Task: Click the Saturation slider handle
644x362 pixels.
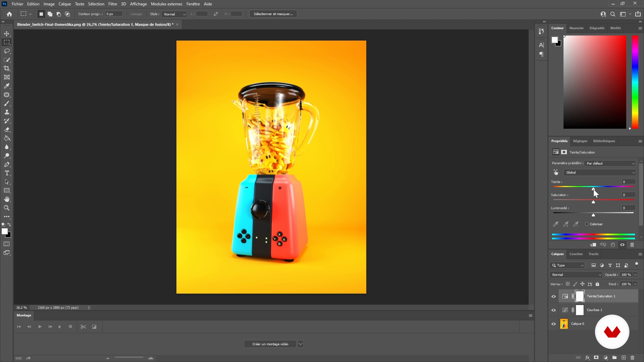Action: point(593,202)
